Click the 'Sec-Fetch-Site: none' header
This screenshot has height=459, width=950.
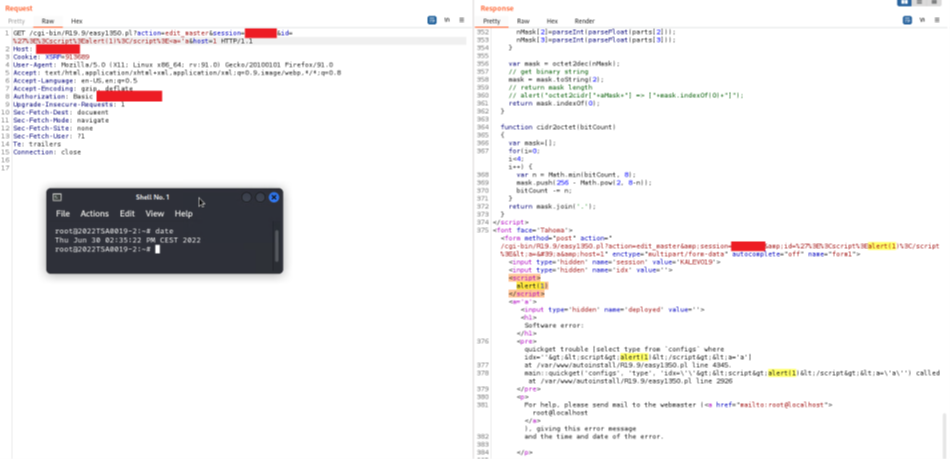tap(53, 128)
